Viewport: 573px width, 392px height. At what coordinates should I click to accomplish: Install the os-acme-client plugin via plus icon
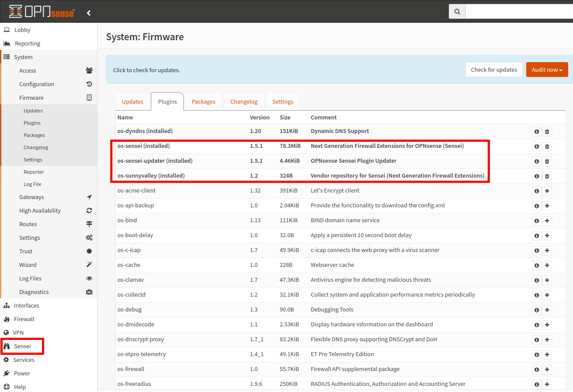[547, 191]
